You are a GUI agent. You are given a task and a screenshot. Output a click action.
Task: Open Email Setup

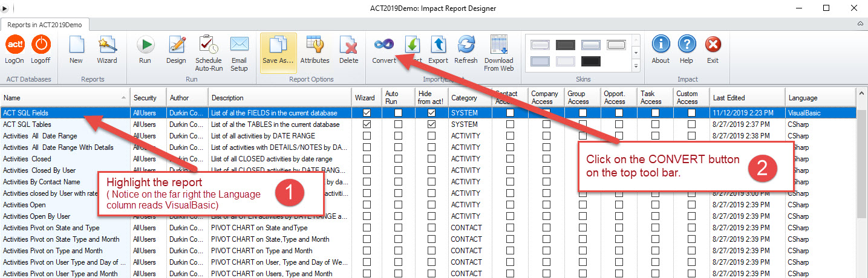pos(240,53)
